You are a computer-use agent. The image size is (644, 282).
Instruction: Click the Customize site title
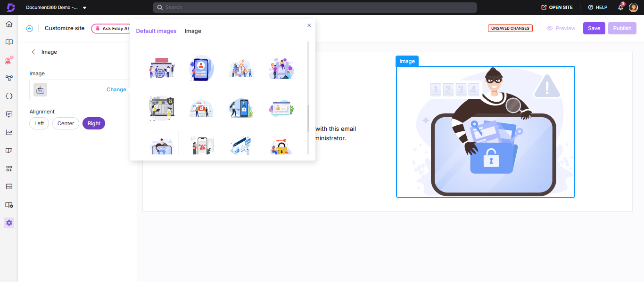(x=65, y=28)
